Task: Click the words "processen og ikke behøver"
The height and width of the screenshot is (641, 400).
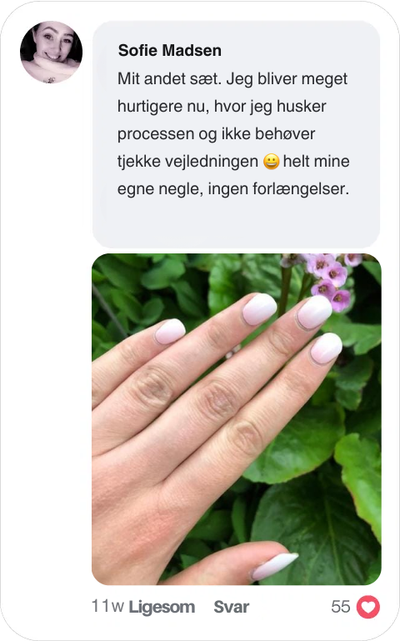Action: click(x=216, y=134)
